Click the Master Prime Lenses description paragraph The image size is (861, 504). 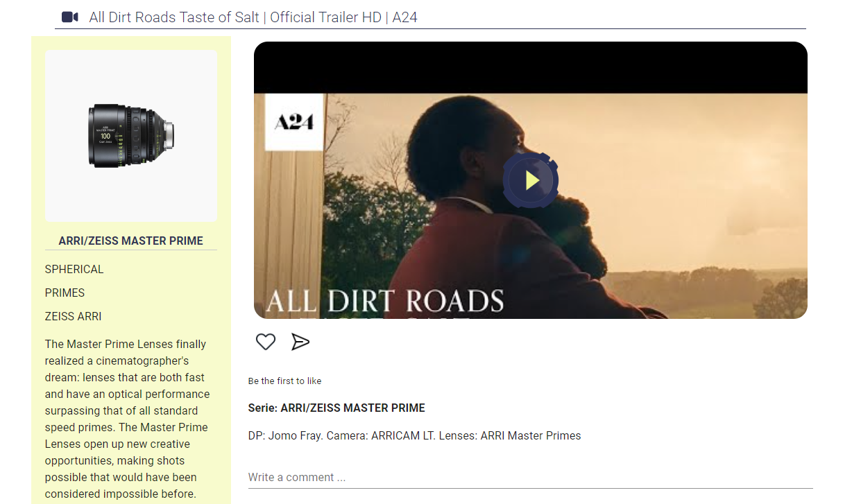point(128,419)
